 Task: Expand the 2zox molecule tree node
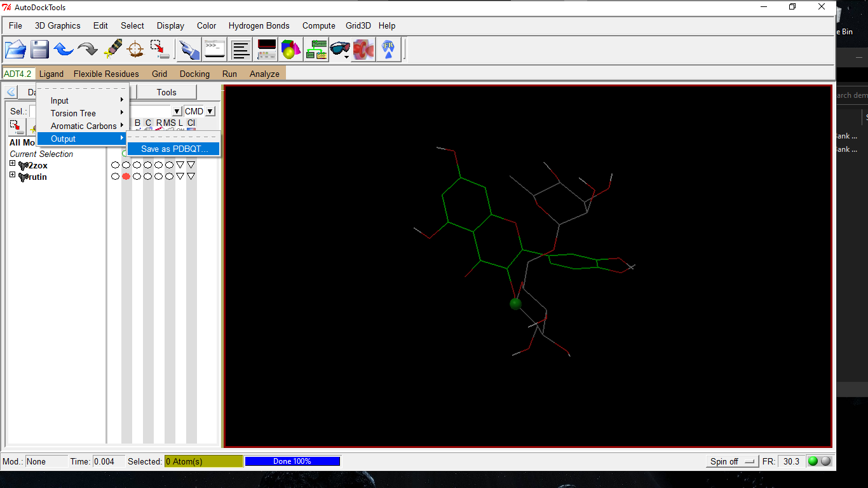12,164
